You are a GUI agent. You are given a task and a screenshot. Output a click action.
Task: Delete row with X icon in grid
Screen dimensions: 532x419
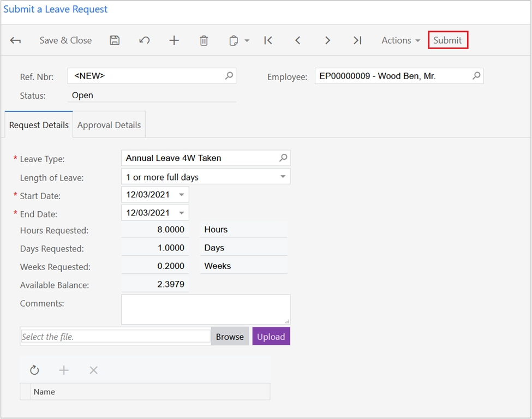coord(93,370)
